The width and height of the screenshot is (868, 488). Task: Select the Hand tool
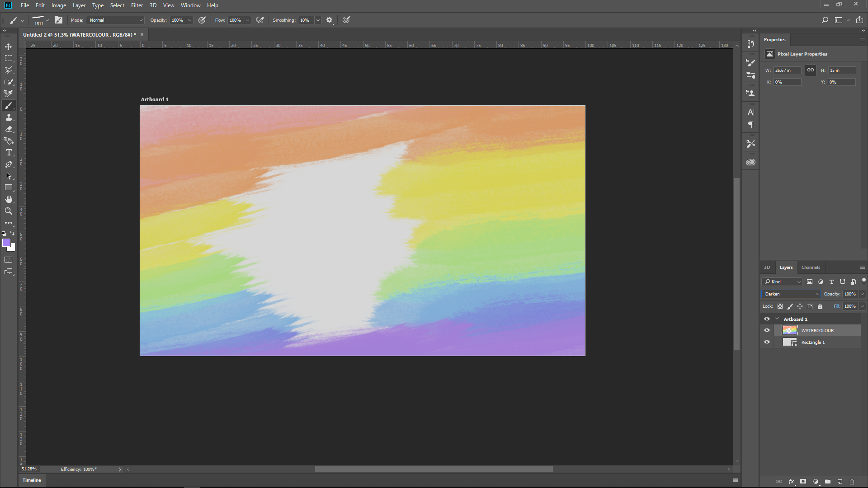coord(9,199)
